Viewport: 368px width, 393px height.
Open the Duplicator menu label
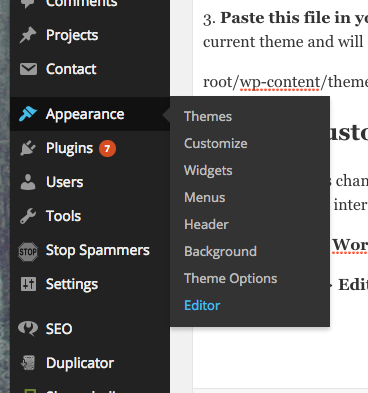pos(80,363)
